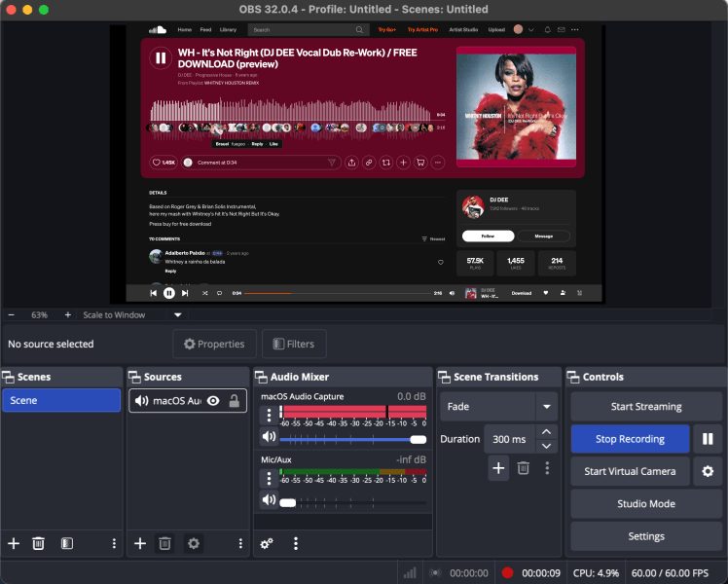Remove configurable transition trash icon

pos(524,468)
